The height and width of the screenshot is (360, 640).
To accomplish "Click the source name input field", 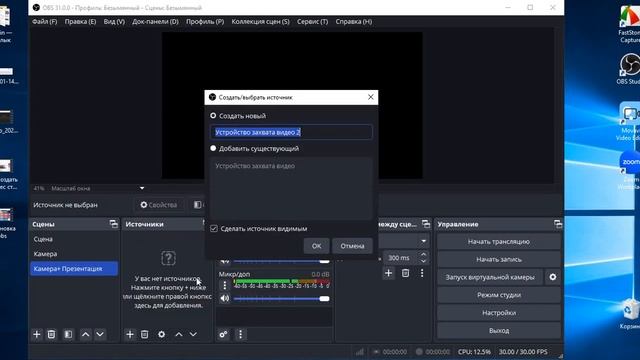I will click(291, 132).
